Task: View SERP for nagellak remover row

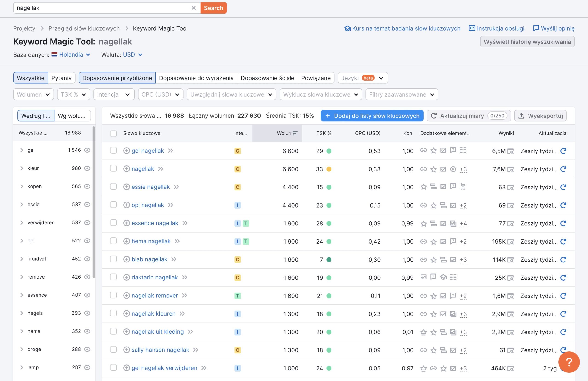Action: click(x=510, y=296)
